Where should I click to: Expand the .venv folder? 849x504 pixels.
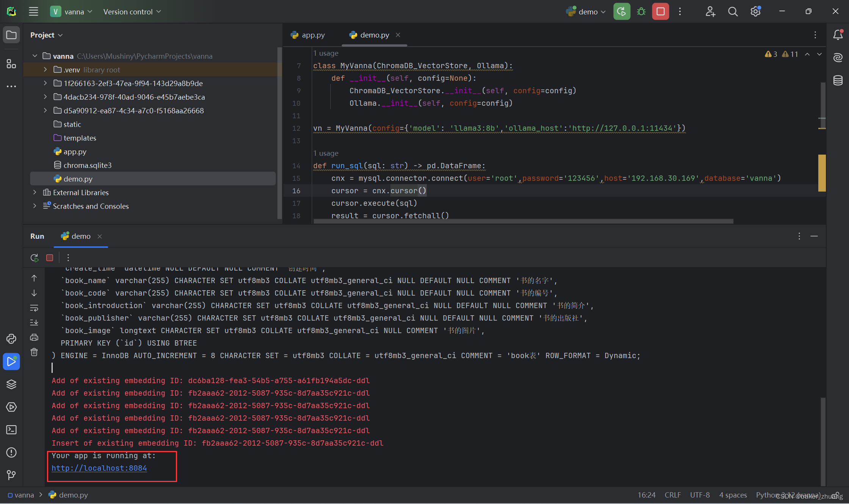tap(45, 70)
